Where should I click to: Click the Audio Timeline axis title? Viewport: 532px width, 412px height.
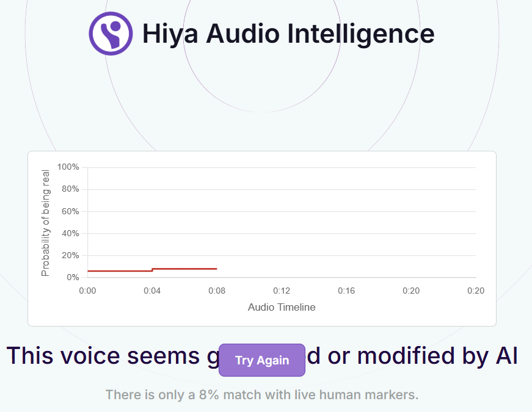click(x=282, y=307)
